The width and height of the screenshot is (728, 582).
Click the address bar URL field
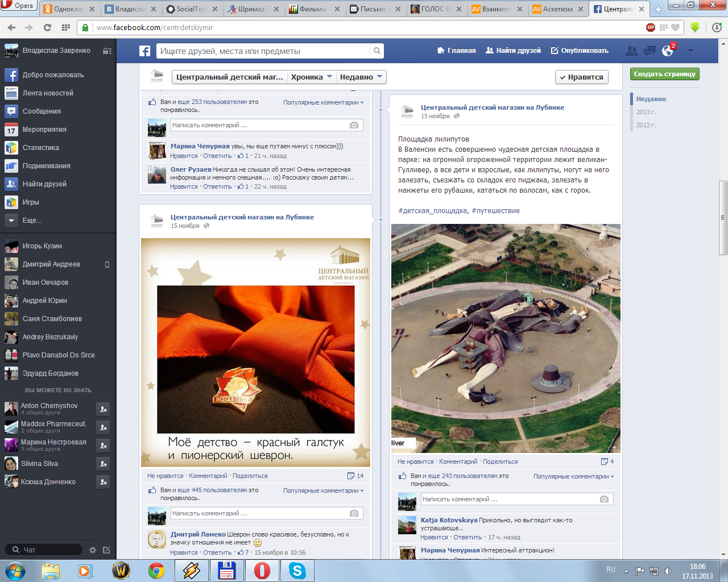[364, 27]
